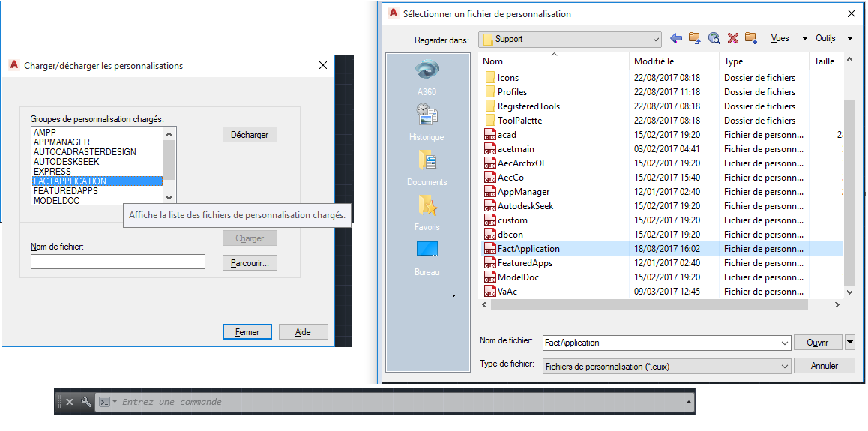Click the command prompt icon in command bar
The height and width of the screenshot is (431, 868).
coord(103,403)
